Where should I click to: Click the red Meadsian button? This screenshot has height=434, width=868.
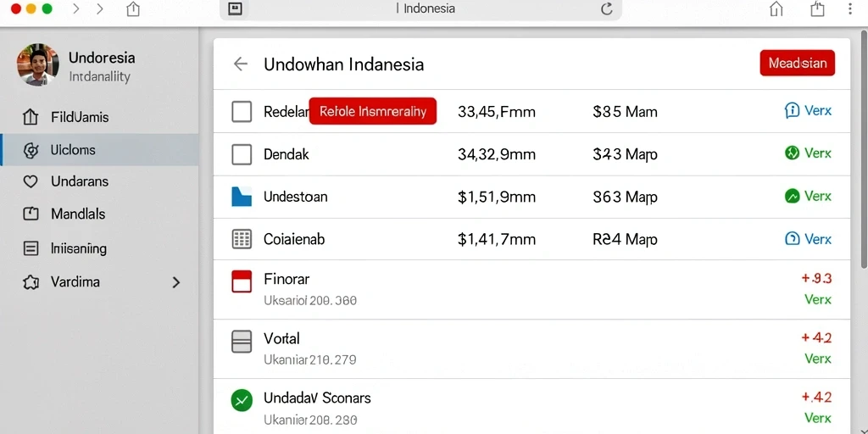[x=797, y=63]
